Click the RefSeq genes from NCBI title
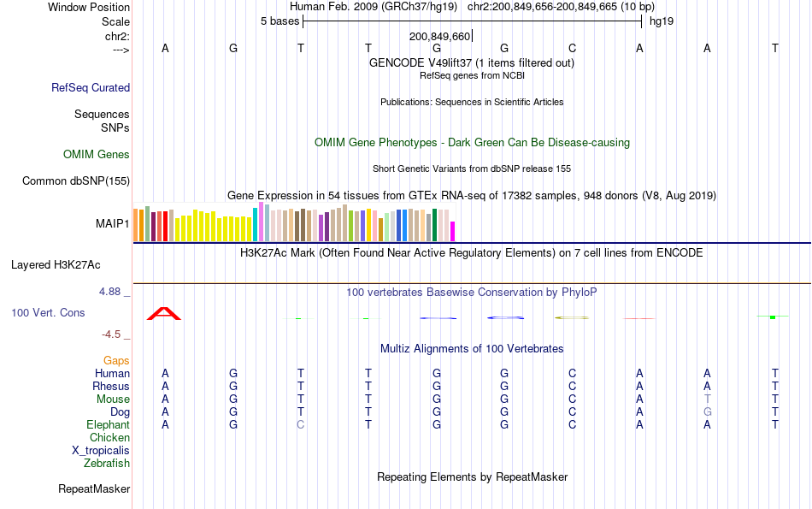The image size is (812, 509). [472, 75]
